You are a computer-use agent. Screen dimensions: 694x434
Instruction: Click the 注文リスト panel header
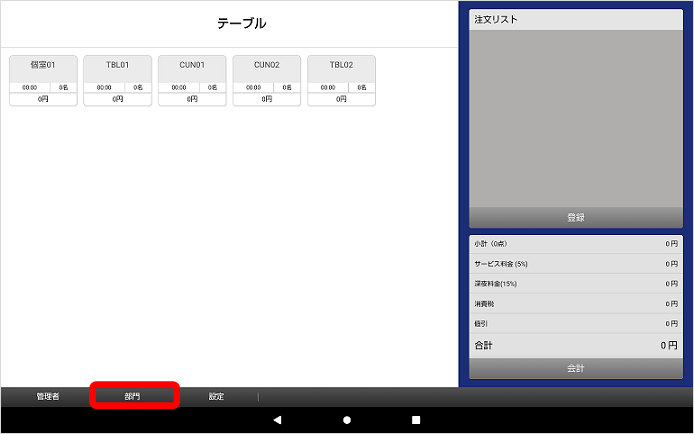[575, 20]
